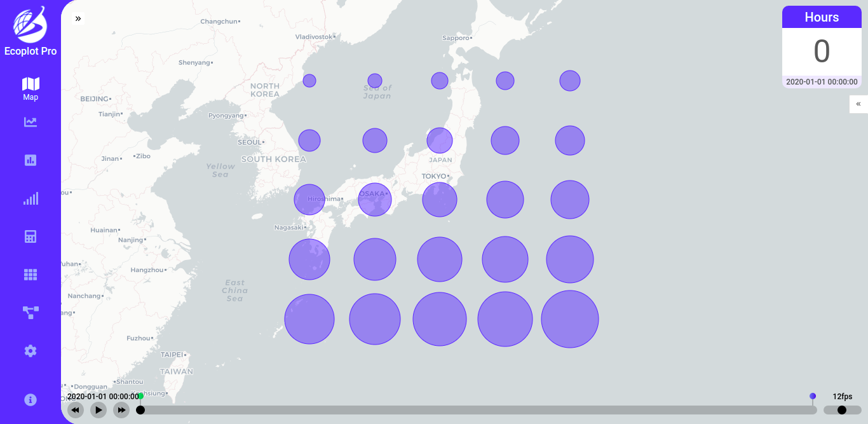Select the blue end marker on timeline
This screenshot has height=424, width=868.
click(x=813, y=396)
